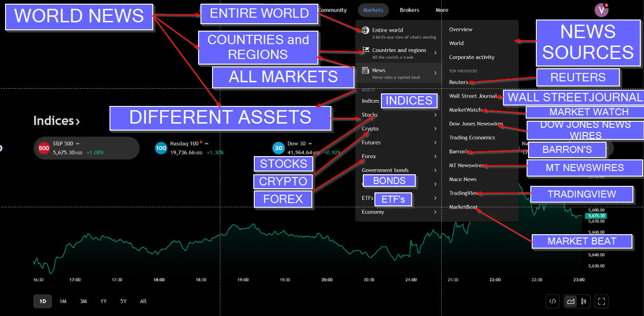Click the Corporate activity link
Image resolution: width=644 pixels, height=316 pixels.
[471, 57]
